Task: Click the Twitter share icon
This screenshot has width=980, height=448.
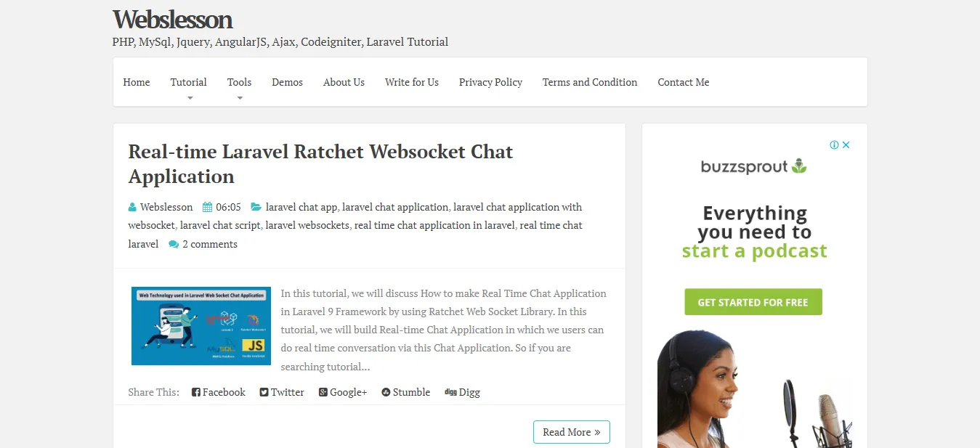Action: click(x=264, y=392)
